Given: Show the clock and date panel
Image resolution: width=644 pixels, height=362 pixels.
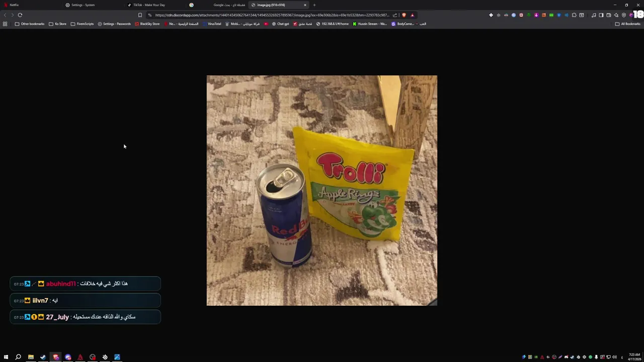Looking at the screenshot, I should pyautogui.click(x=634, y=357).
